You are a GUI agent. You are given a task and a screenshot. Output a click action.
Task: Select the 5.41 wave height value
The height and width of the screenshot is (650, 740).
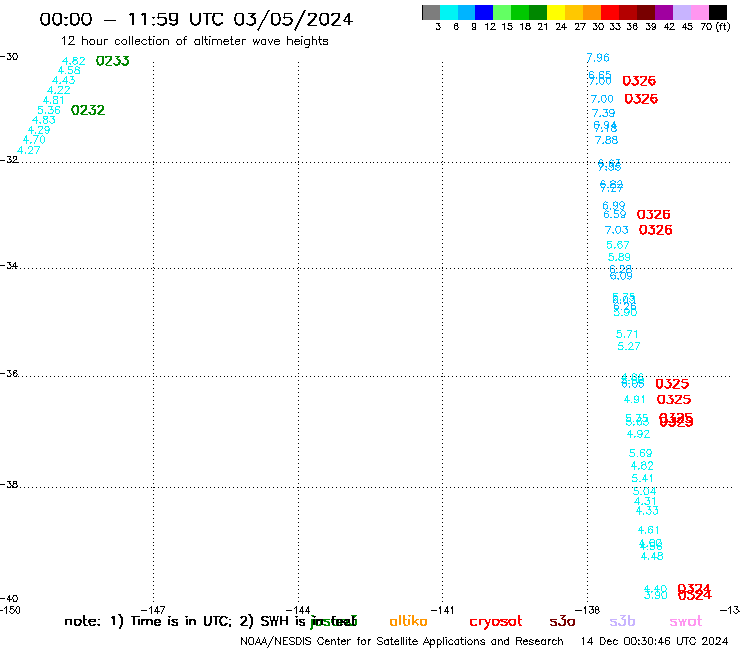643,478
